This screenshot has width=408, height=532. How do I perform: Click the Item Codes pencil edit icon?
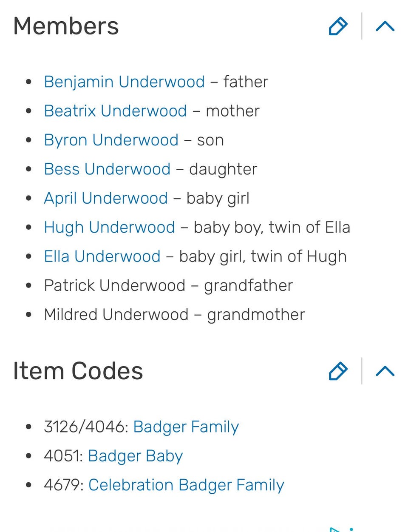tap(338, 371)
